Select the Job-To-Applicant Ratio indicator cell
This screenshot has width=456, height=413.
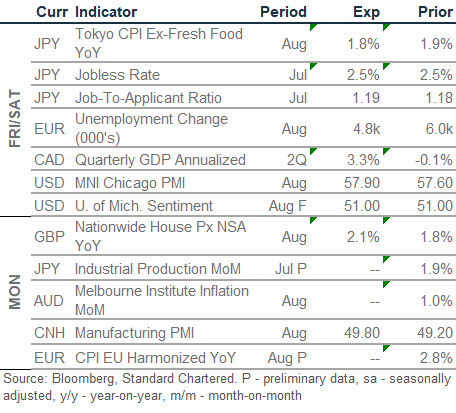(148, 98)
